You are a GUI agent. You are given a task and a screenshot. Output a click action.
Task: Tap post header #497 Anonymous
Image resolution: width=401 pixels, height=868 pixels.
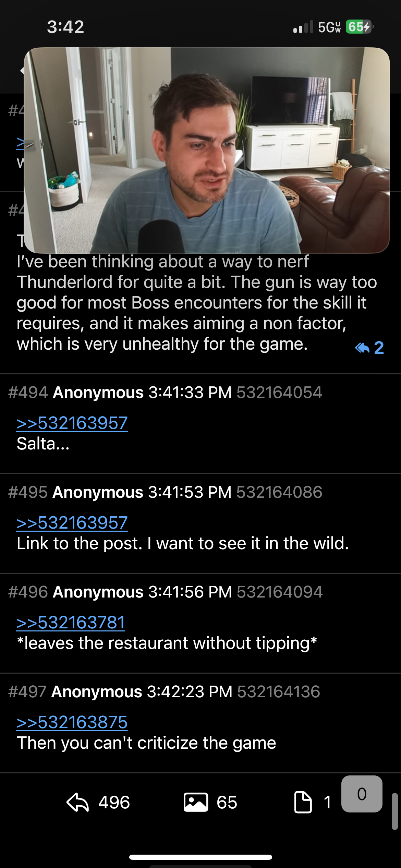click(75, 692)
